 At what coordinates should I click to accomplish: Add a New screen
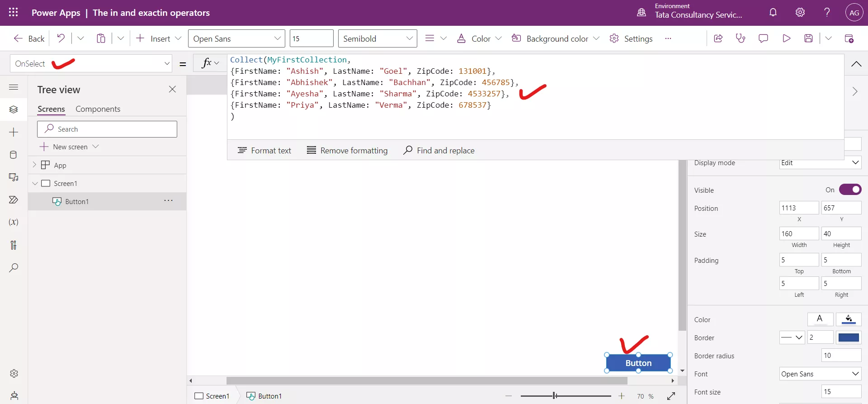[69, 147]
